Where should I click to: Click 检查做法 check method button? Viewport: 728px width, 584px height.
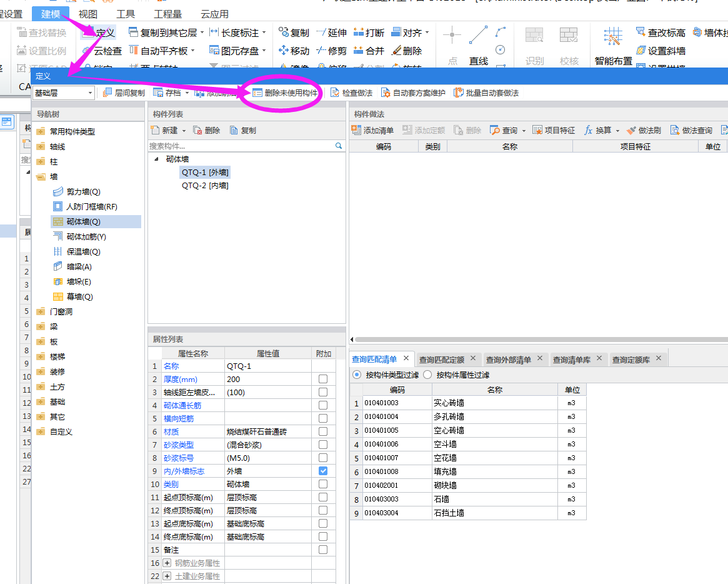coord(351,93)
